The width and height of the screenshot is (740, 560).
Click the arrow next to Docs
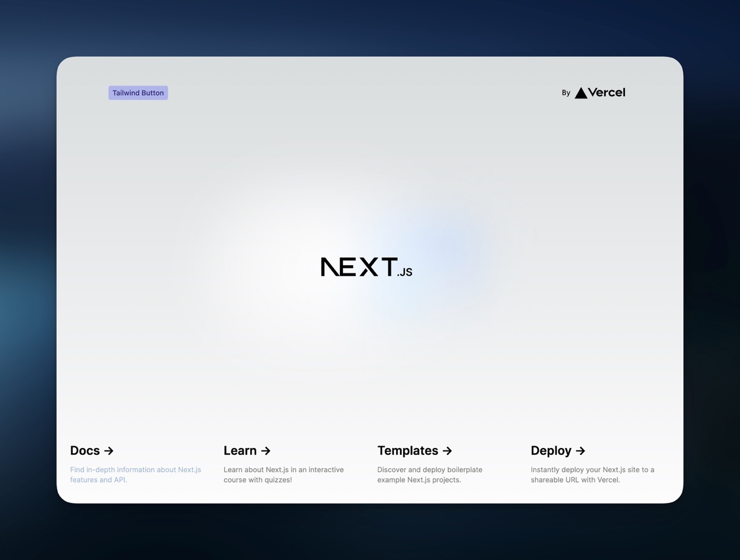pos(109,451)
